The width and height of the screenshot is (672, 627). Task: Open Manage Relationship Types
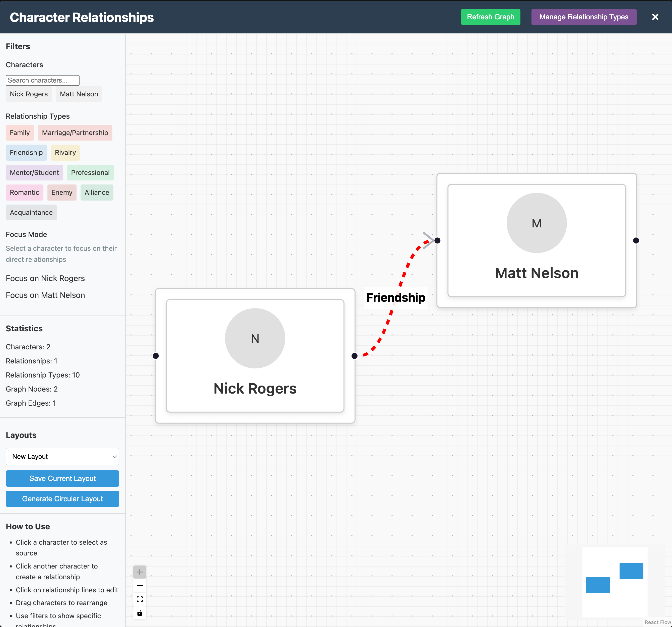(x=583, y=17)
